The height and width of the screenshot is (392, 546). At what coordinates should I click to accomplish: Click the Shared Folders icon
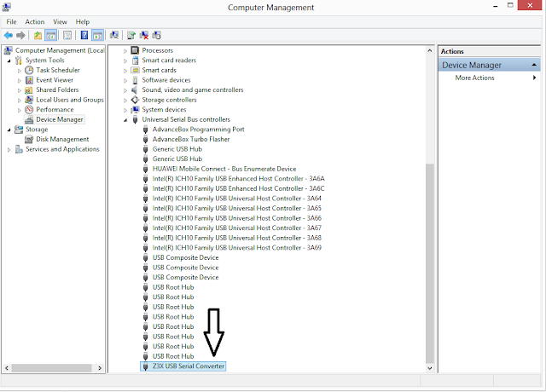pyautogui.click(x=29, y=90)
